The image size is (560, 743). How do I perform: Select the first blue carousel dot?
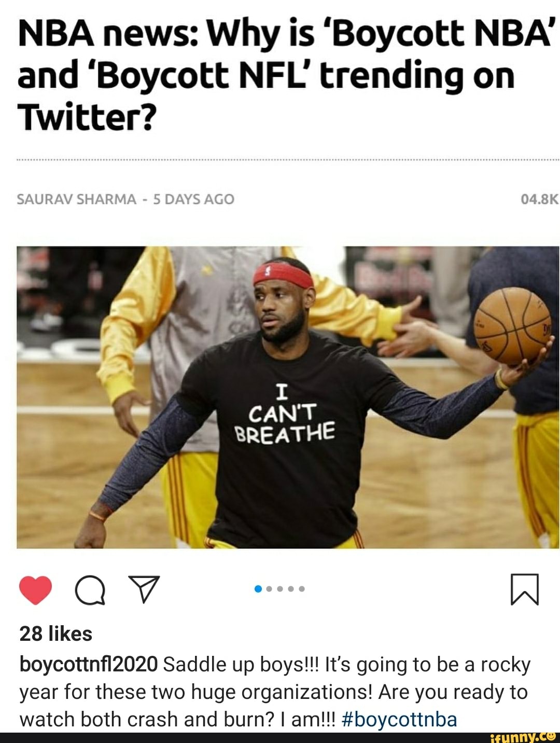(x=258, y=589)
